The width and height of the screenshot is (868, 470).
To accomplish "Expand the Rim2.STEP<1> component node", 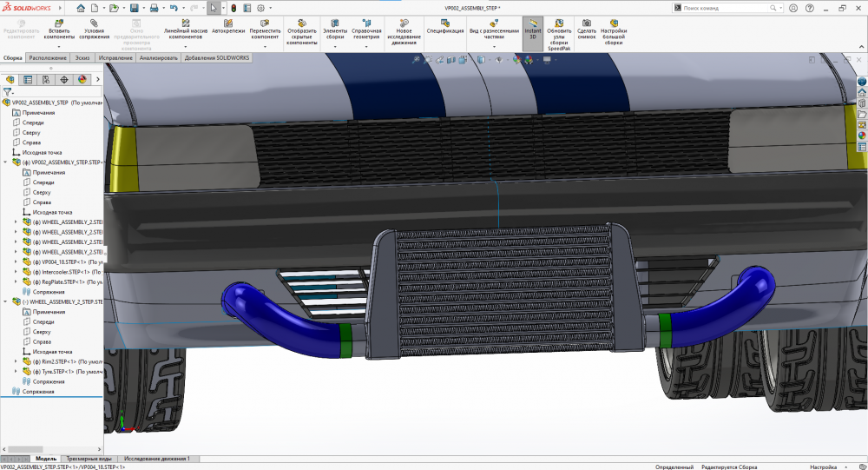I will point(16,361).
